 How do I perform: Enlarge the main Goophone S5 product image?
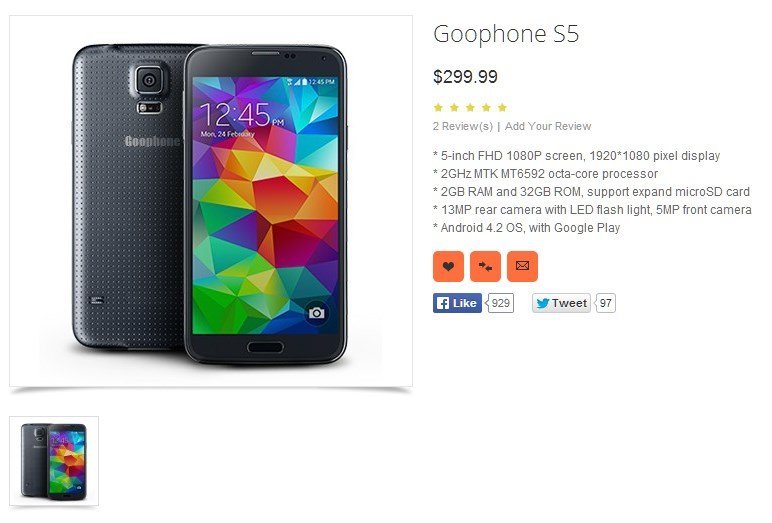(211, 201)
